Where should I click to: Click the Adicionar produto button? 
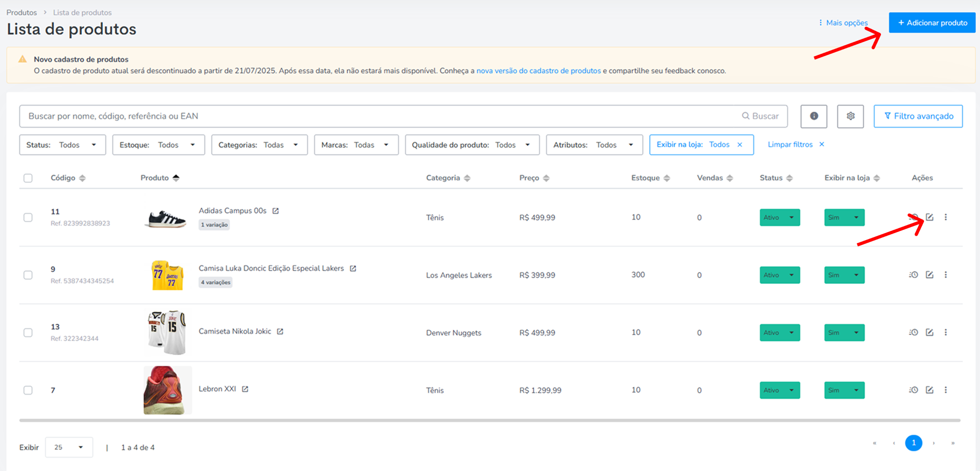(x=932, y=23)
